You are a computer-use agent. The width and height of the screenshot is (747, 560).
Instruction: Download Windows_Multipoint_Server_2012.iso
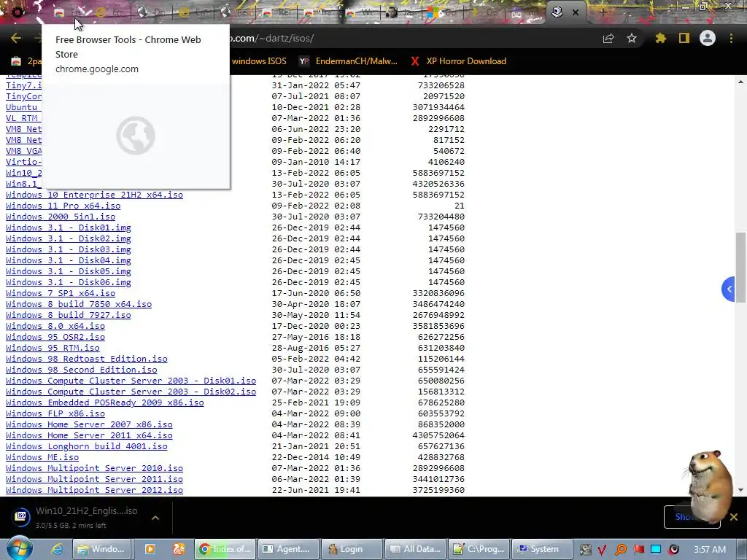tap(94, 491)
